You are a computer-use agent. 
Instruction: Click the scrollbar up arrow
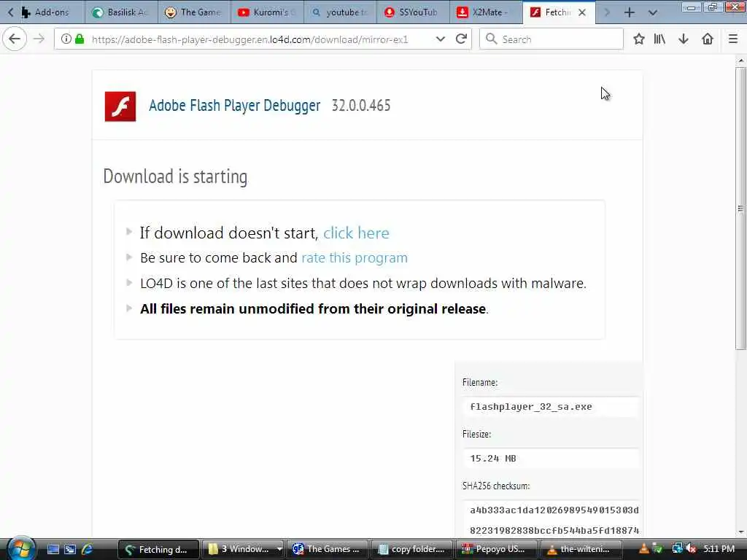(740, 61)
